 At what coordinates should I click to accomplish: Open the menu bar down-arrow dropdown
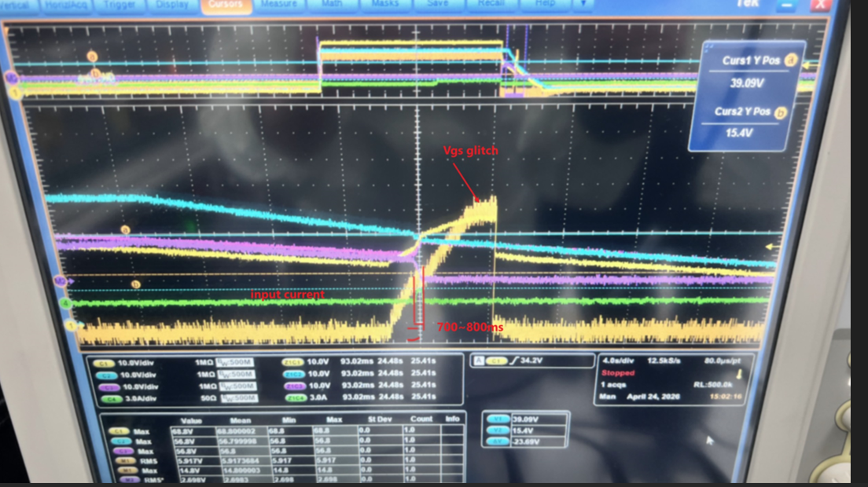tap(583, 3)
